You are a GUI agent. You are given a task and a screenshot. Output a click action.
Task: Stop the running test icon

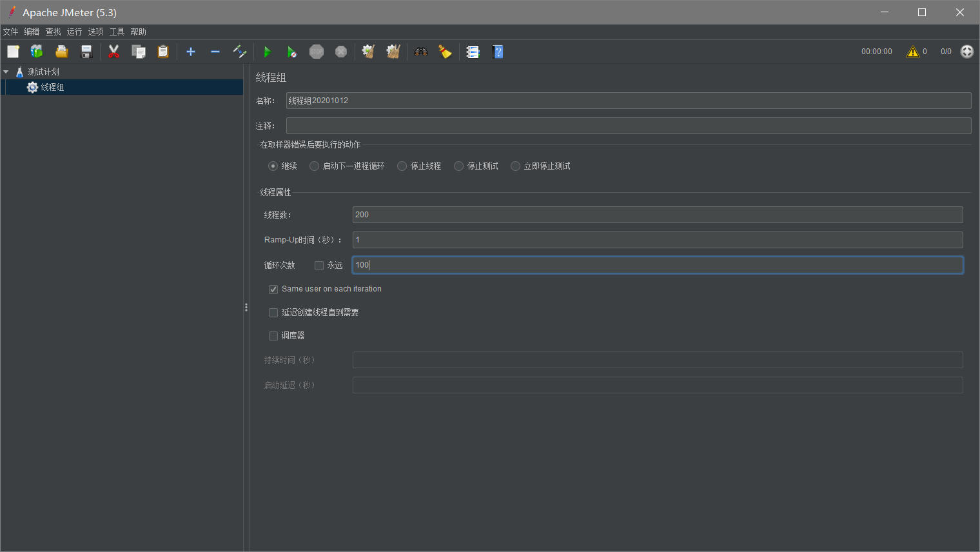[317, 52]
